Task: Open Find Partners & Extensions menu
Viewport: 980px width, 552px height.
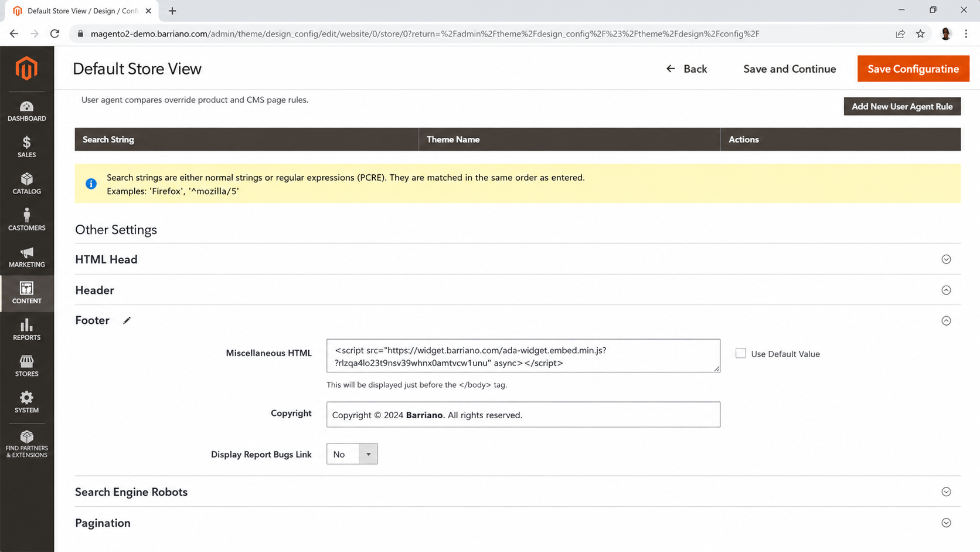Action: (x=26, y=443)
